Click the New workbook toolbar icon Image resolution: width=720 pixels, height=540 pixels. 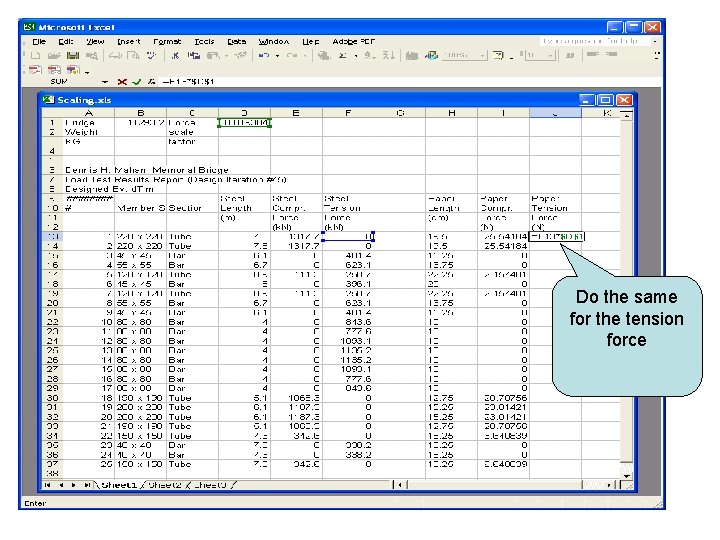coord(35,56)
